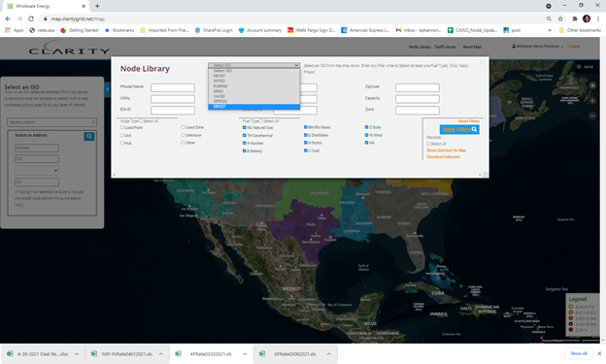Screen dimensions: 606x364
Task: Zoom in the map with plus icon
Action: click(592, 101)
